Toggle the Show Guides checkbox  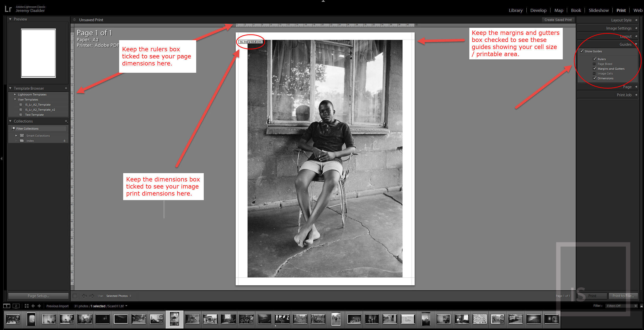pos(582,51)
